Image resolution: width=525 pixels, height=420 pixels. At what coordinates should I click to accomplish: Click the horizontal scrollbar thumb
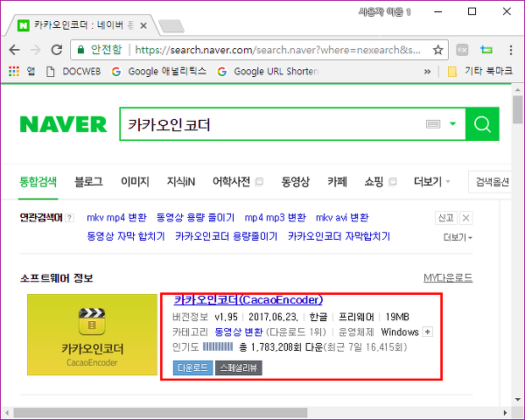click(160, 413)
